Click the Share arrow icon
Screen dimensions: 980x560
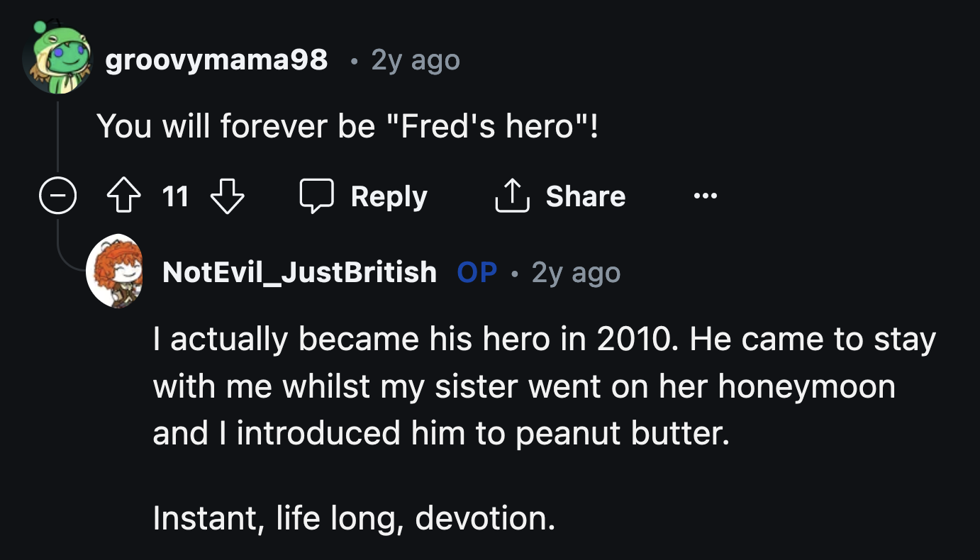tap(512, 196)
